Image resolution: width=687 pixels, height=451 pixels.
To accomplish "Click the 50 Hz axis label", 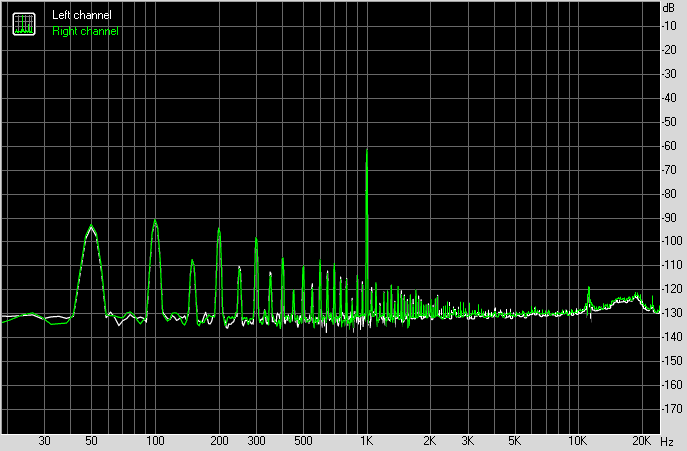I will [x=91, y=440].
